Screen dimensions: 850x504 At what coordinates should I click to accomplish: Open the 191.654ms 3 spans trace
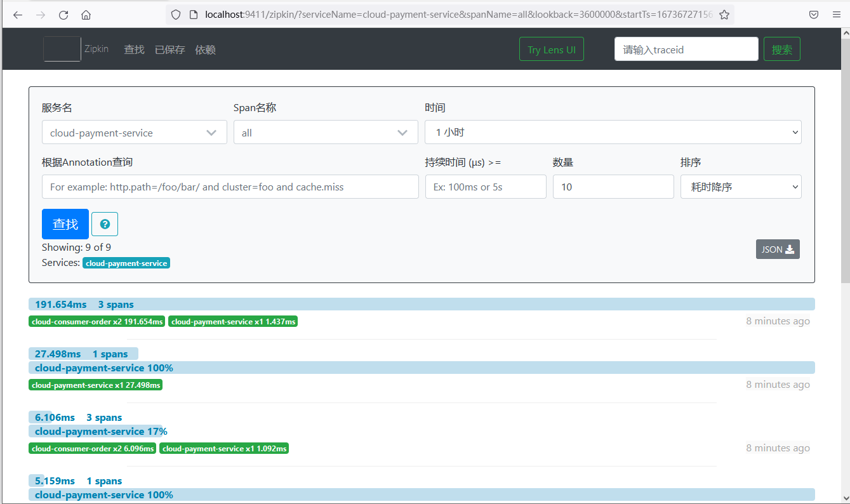[422, 304]
